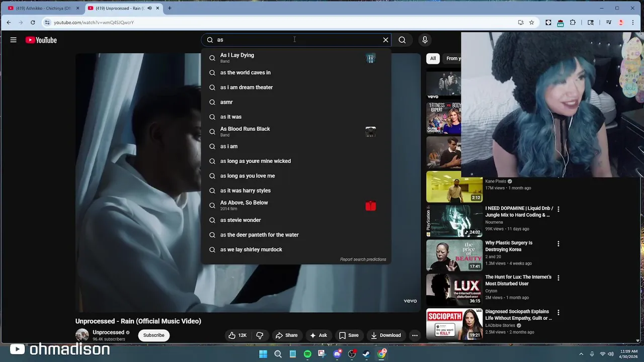
Task: Open options for 'Diagnosed Sociopath' video
Action: point(558,313)
